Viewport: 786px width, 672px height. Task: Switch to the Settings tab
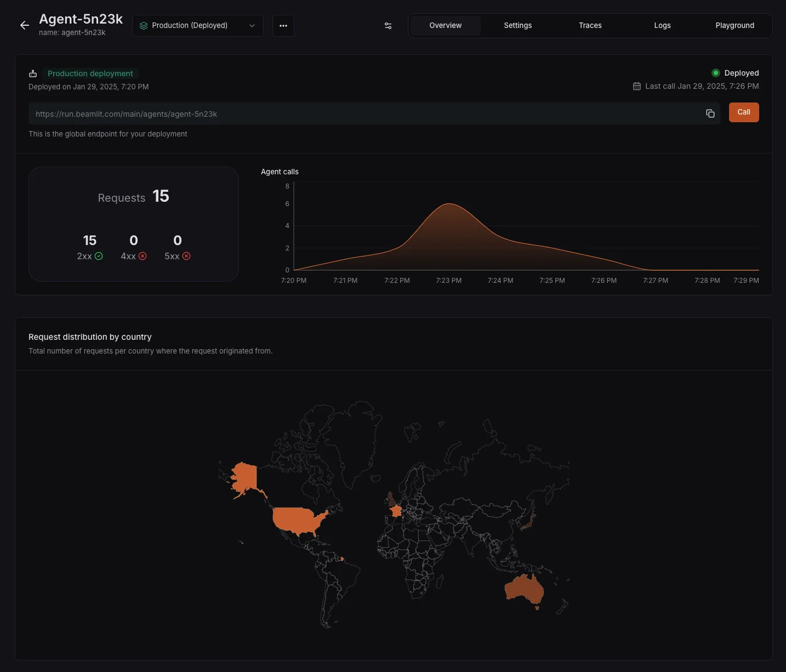pos(517,25)
